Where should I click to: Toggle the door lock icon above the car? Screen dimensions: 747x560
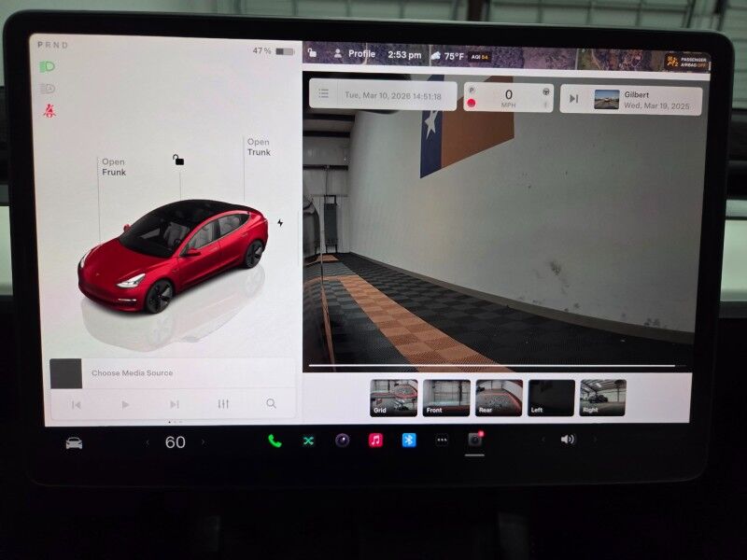[178, 160]
